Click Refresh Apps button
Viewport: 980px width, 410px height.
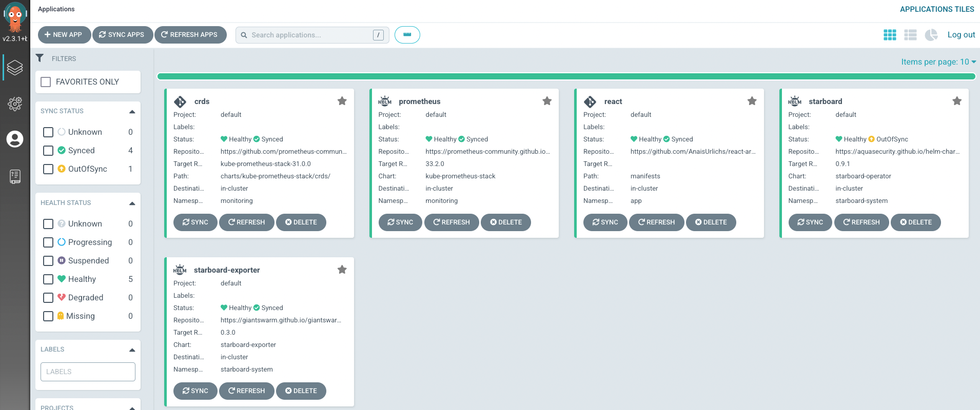coord(190,35)
